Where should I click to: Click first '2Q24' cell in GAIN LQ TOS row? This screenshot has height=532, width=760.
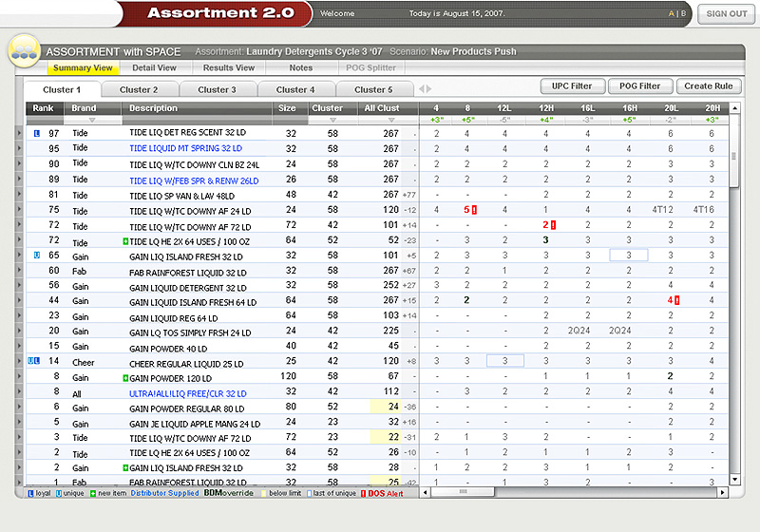(579, 331)
